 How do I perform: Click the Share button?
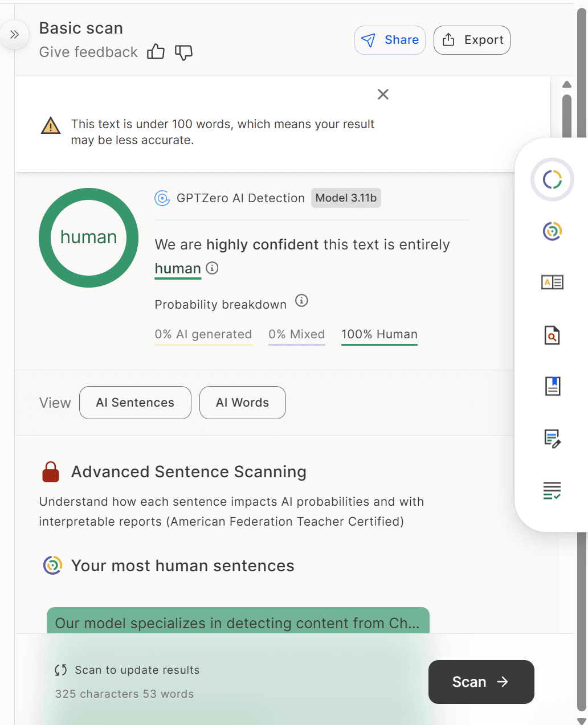(390, 40)
